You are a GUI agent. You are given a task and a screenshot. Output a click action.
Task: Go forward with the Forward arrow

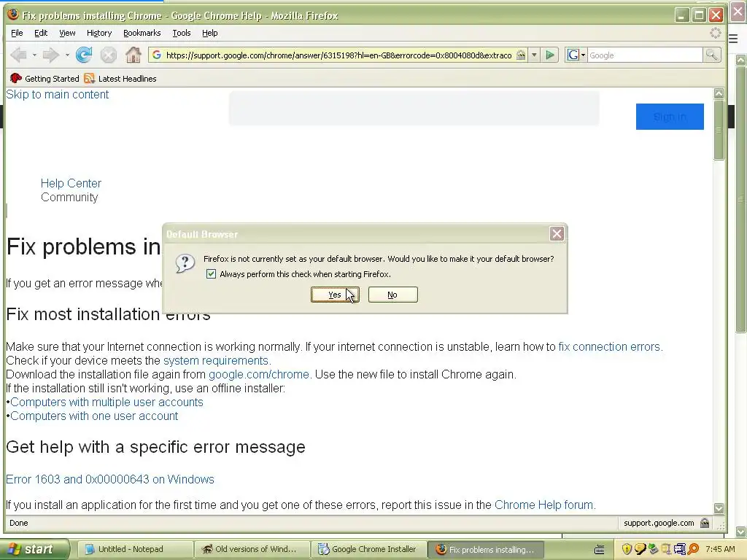50,55
